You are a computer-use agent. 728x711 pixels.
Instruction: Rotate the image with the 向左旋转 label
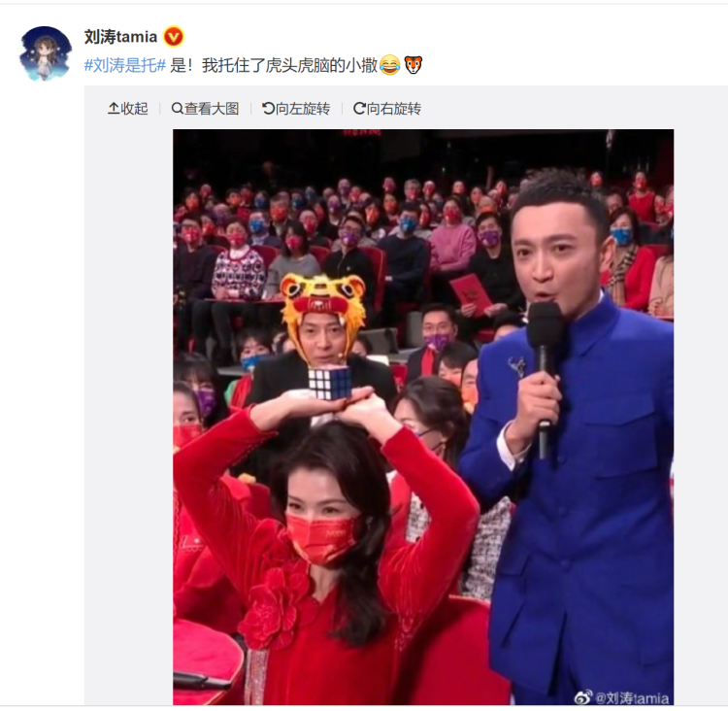(x=303, y=109)
